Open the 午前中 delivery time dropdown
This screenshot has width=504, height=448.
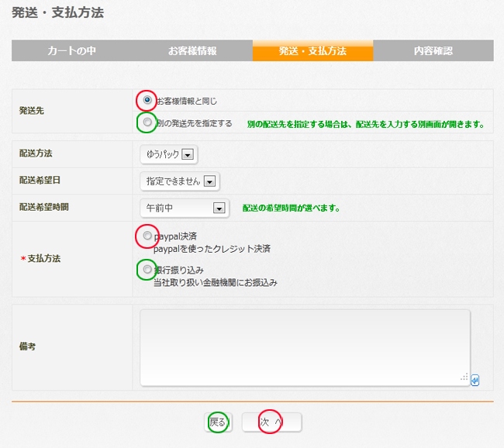pyautogui.click(x=185, y=208)
